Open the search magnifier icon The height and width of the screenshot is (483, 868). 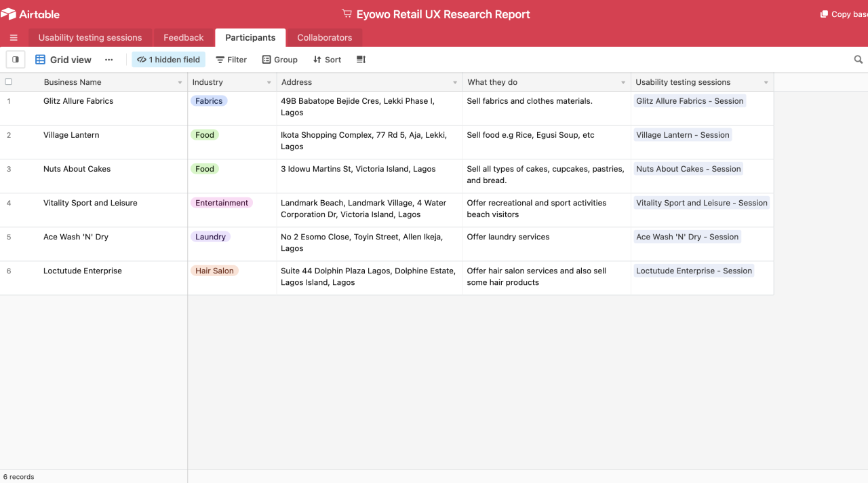click(858, 60)
